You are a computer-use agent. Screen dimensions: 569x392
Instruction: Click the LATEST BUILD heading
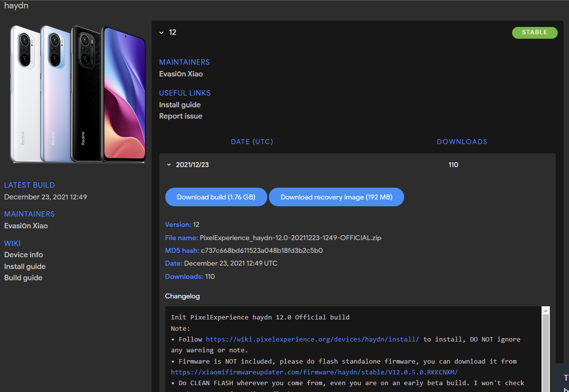29,185
